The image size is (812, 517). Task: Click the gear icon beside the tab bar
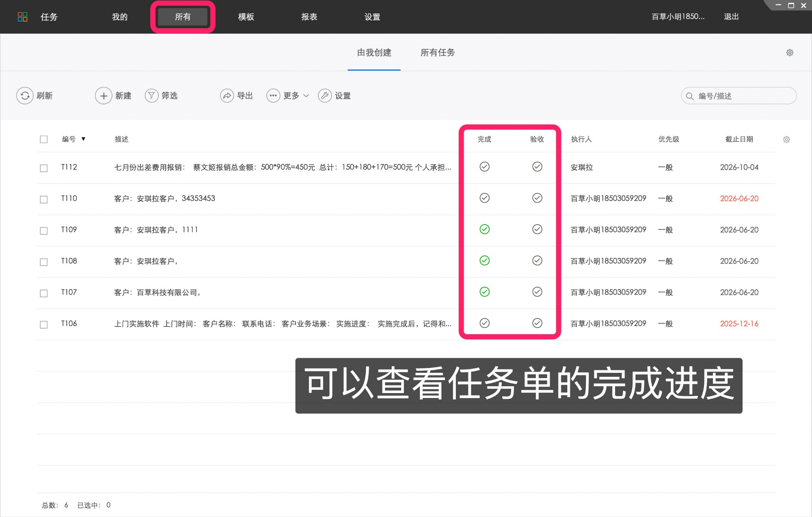tap(790, 52)
